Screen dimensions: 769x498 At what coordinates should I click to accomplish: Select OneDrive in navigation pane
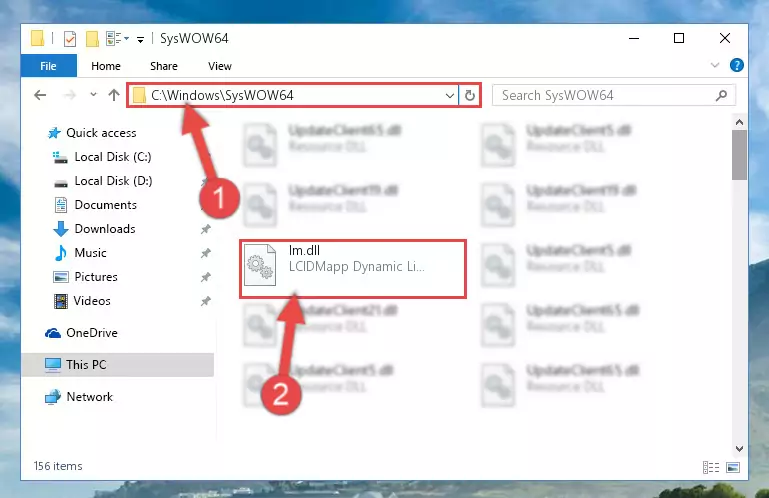(x=92, y=333)
